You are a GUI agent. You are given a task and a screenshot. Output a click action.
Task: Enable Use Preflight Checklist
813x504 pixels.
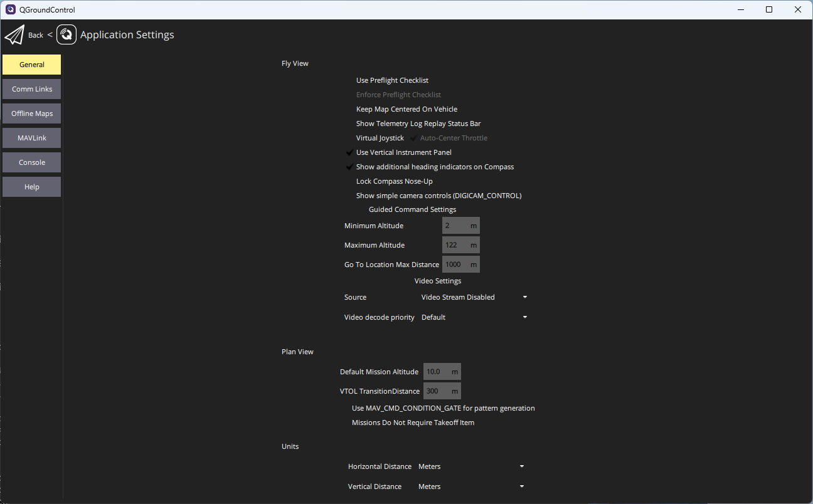point(387,80)
